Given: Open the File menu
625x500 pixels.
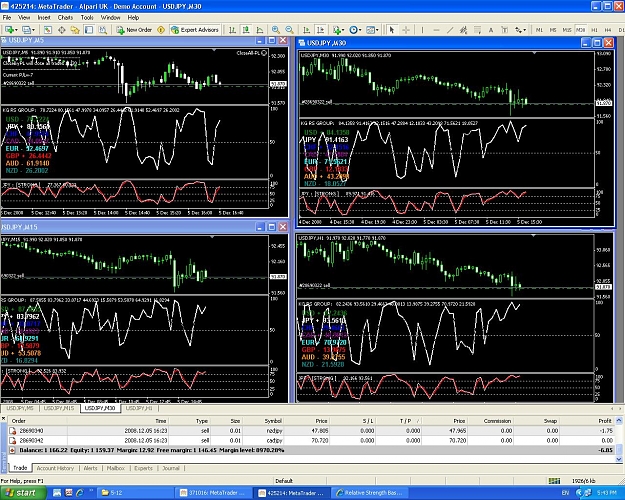Looking at the screenshot, I should point(7,18).
